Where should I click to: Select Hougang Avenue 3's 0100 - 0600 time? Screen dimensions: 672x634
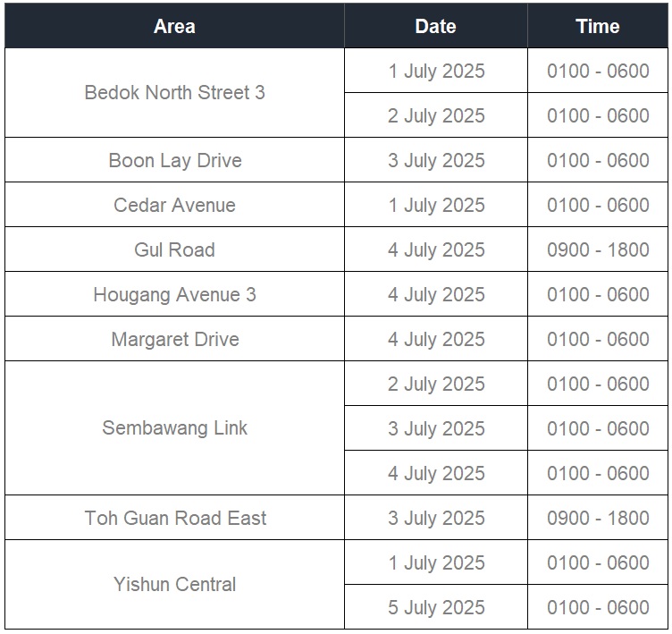598,294
